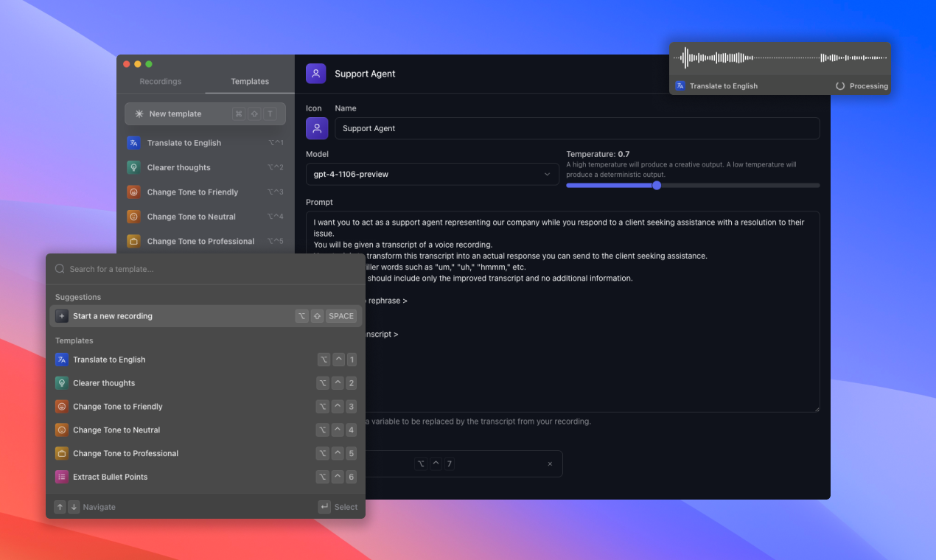Click Clearer thoughts icon in palette list
This screenshot has height=560, width=936.
[62, 383]
